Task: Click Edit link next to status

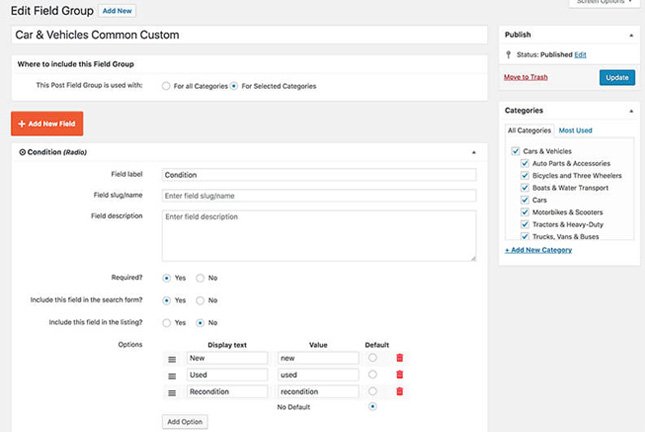Action: point(580,55)
